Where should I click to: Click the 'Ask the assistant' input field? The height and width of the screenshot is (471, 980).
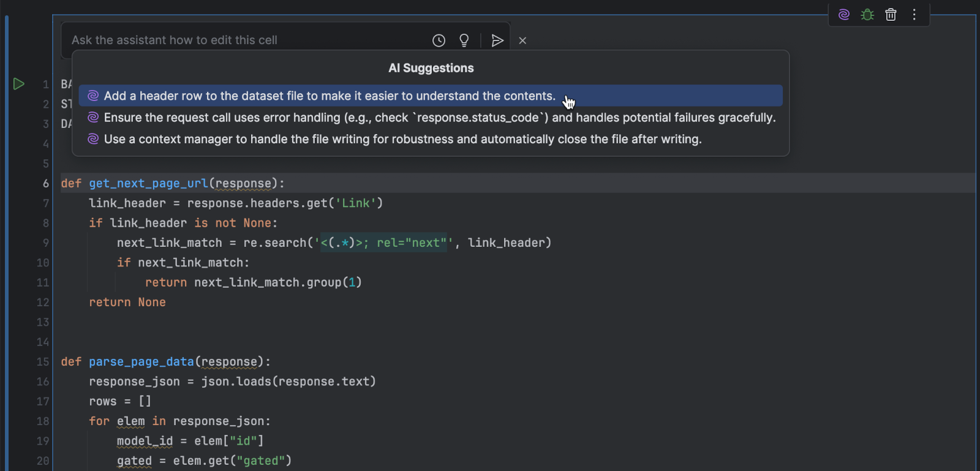pyautogui.click(x=245, y=40)
